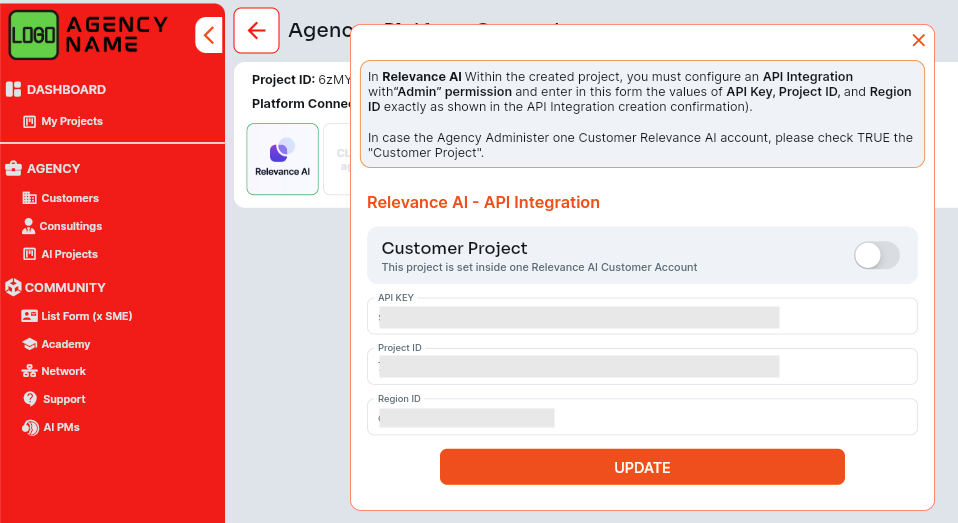
Task: Click the Network nodes icon
Action: pyautogui.click(x=29, y=371)
